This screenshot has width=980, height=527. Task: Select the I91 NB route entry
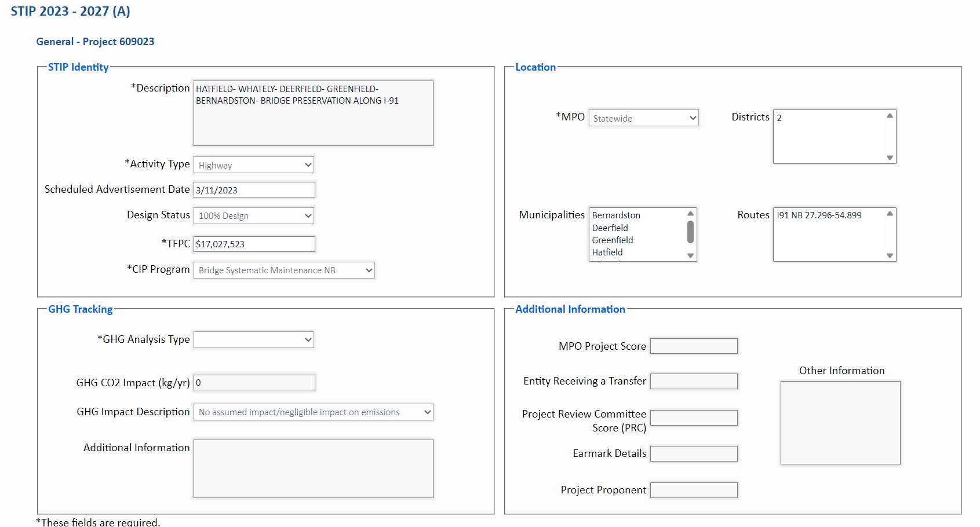819,215
